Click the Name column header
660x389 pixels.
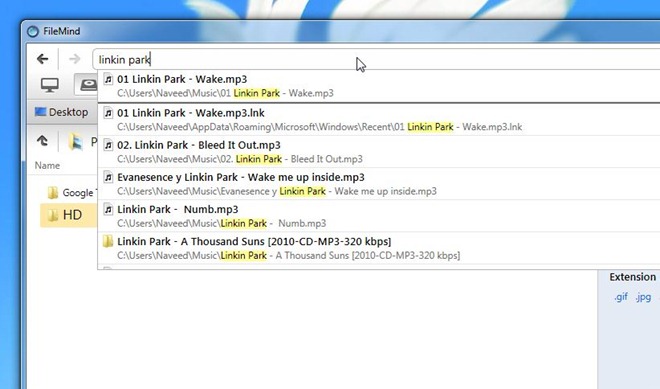tap(47, 165)
